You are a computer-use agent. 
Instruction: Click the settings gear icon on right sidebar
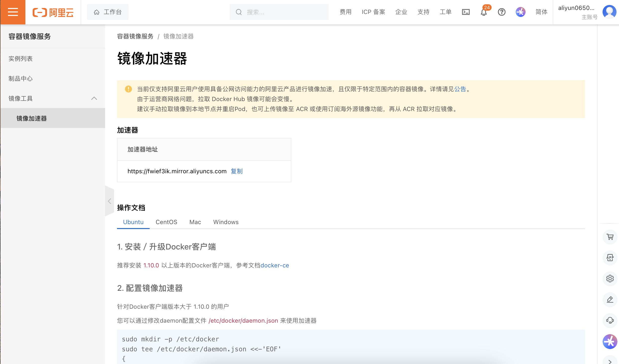pyautogui.click(x=610, y=279)
